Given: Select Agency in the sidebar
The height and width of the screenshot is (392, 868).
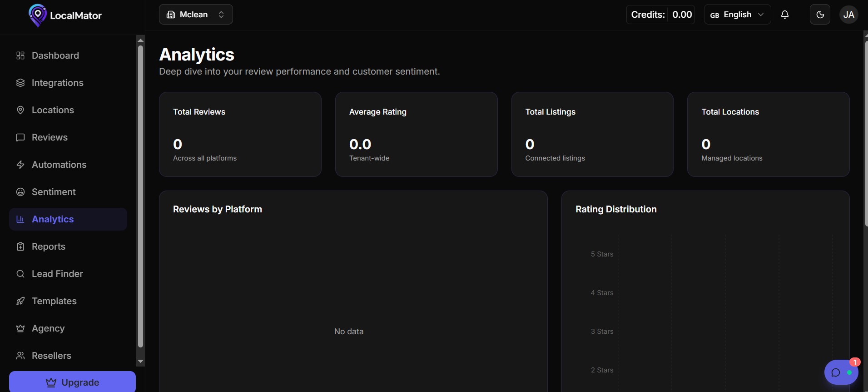Looking at the screenshot, I should pos(68,328).
